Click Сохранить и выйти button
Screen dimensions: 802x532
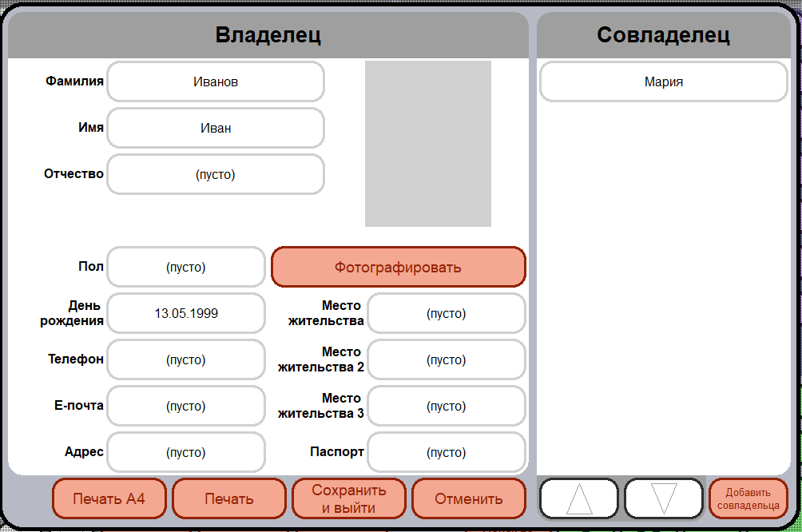click(x=349, y=498)
